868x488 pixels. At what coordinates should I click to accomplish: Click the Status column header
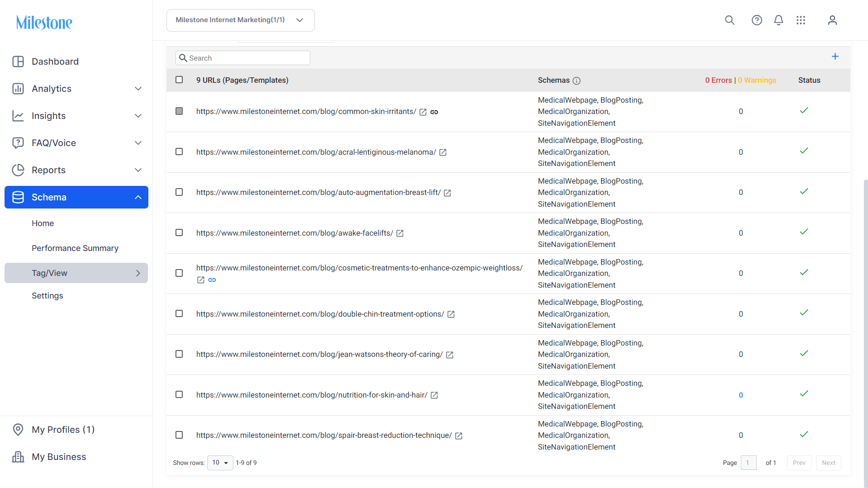click(809, 80)
